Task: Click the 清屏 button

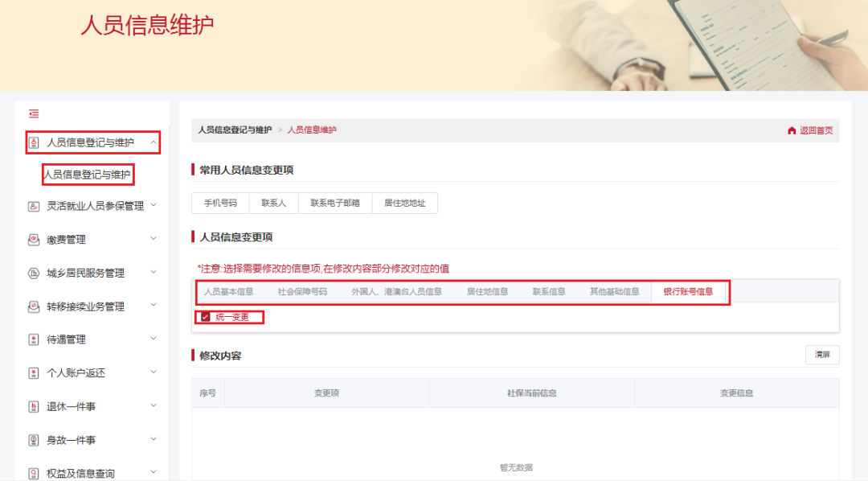Action: 822,355
